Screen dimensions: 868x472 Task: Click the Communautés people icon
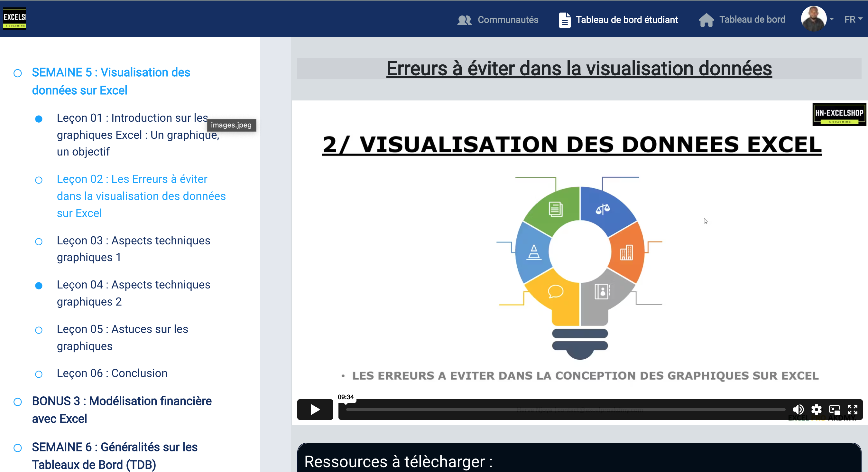coord(464,20)
